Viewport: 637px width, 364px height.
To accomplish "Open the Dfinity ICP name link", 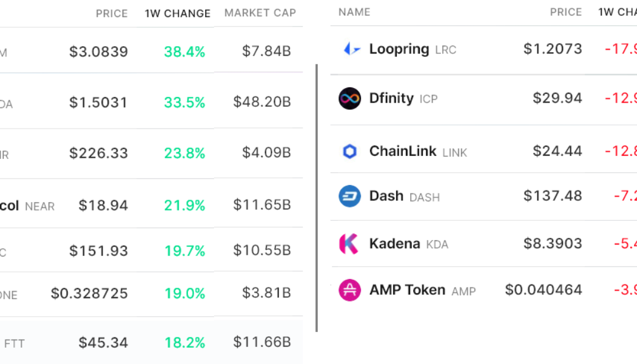I will 391,98.
